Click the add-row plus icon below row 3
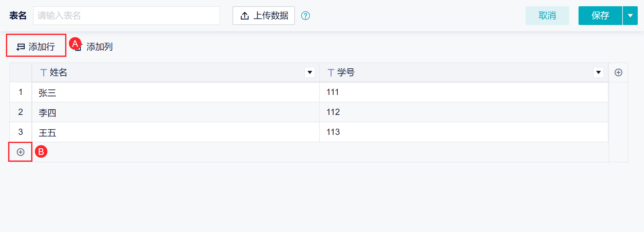This screenshot has height=232, width=644. tap(21, 152)
